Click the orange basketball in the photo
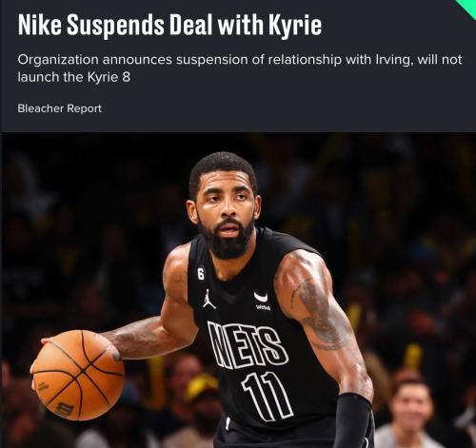This screenshot has height=448, width=476. point(78,375)
